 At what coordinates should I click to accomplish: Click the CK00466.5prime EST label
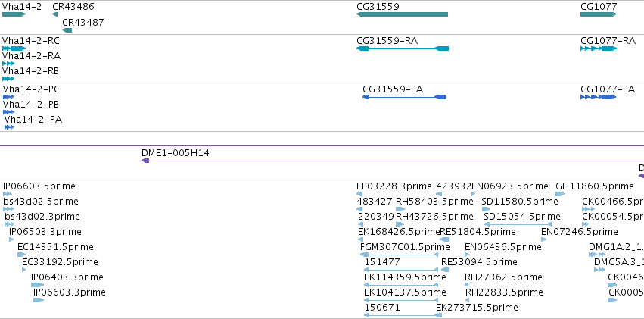pyautogui.click(x=613, y=202)
